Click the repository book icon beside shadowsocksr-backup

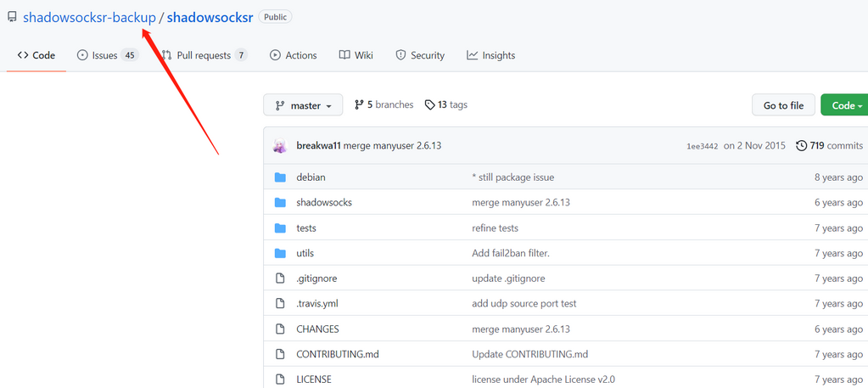pyautogui.click(x=12, y=17)
